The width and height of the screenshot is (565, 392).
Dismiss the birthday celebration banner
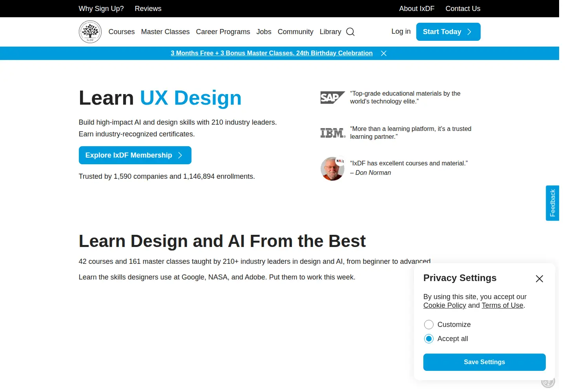click(384, 53)
